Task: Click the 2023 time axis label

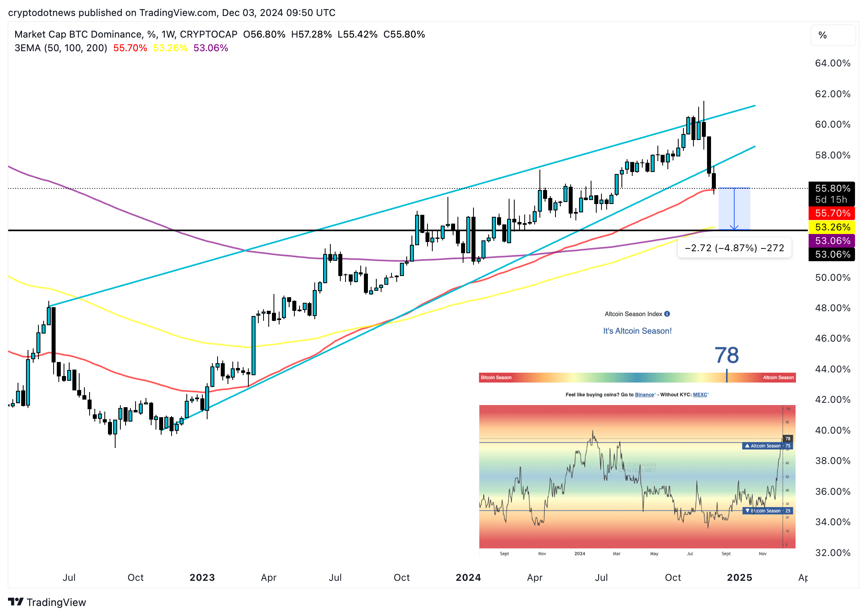Action: coord(202,578)
